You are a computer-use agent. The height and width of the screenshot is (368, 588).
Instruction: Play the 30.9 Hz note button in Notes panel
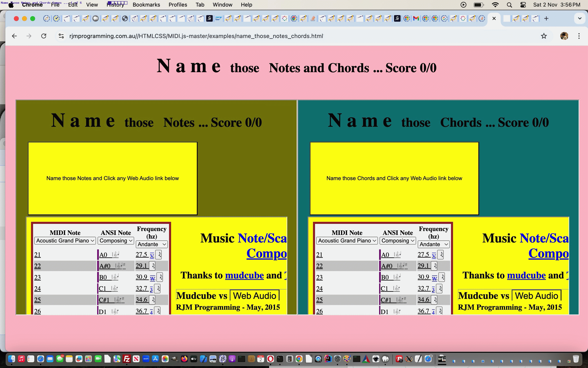coord(160,277)
